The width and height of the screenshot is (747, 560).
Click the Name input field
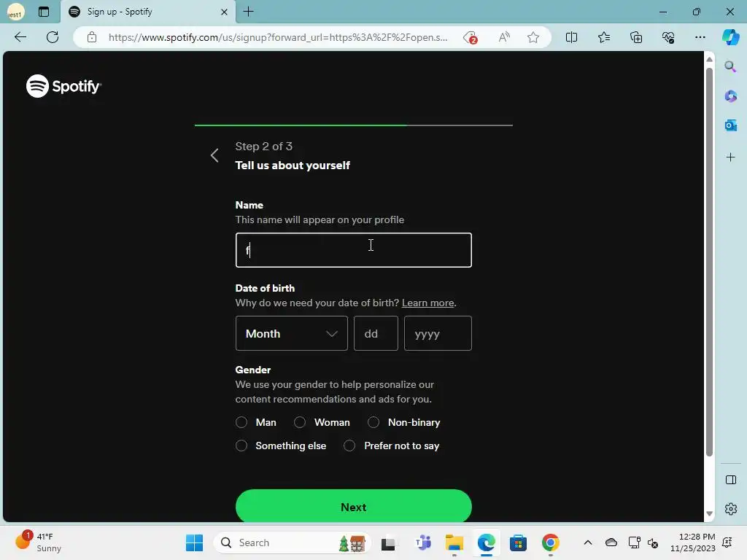354,250
